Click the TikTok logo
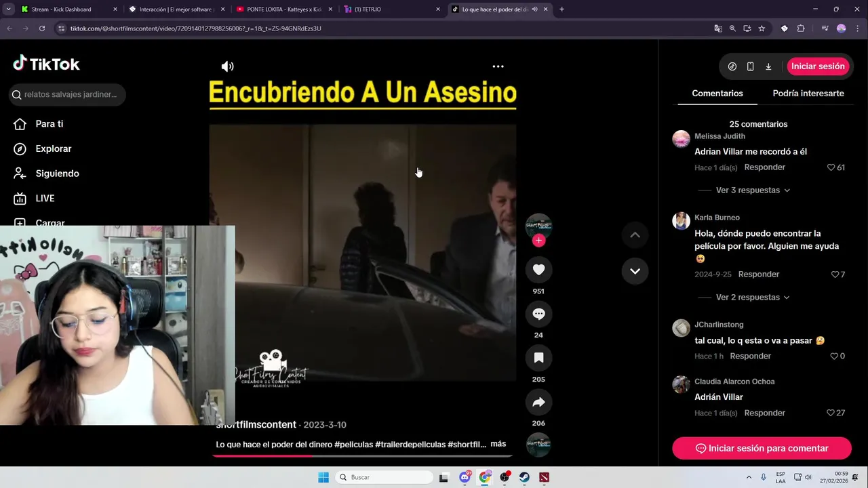Viewport: 868px width, 488px height. (x=46, y=64)
